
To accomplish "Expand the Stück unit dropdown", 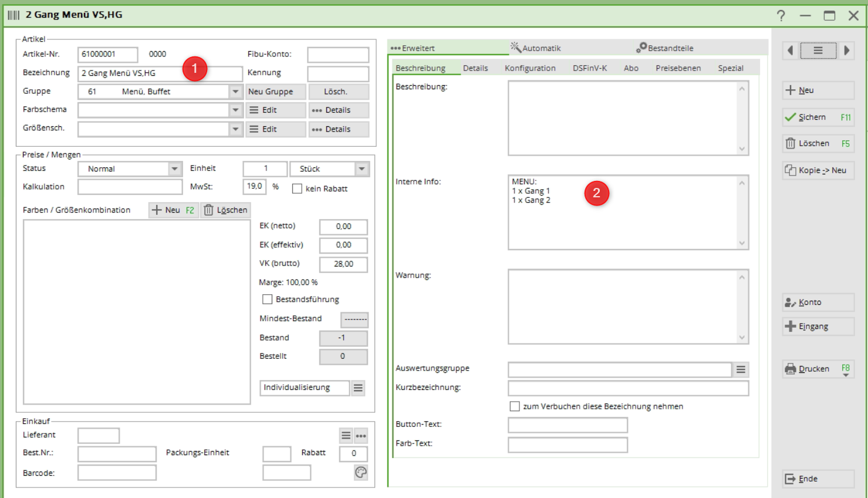I will point(362,169).
